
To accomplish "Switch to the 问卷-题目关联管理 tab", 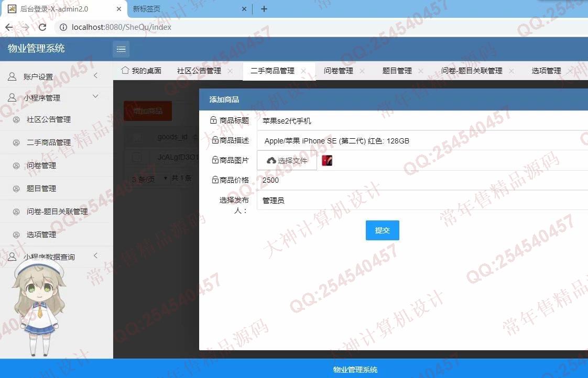I will (x=472, y=71).
